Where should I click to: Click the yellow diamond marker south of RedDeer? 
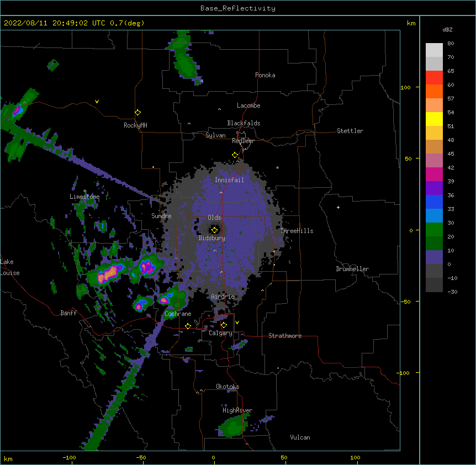235,155
